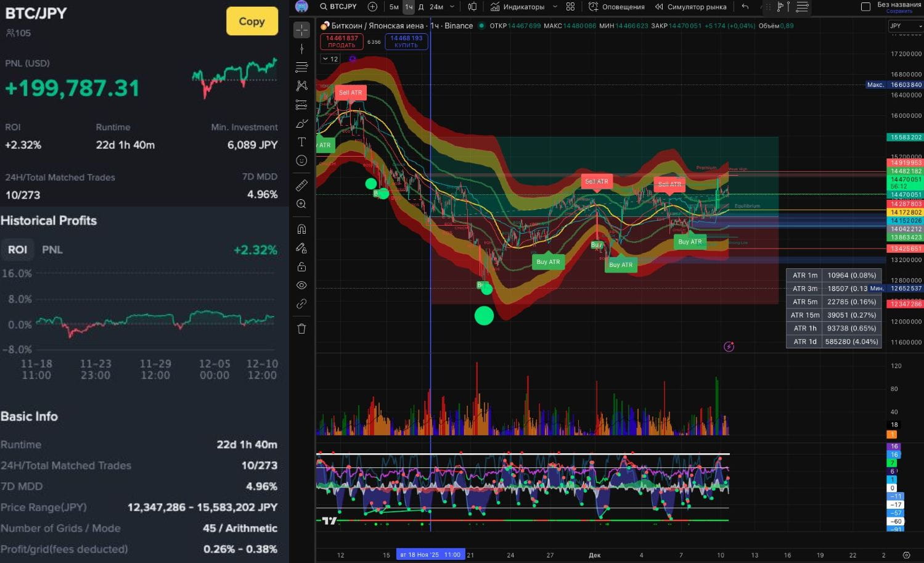Toggle stay in drawing mode
Viewport: 924px width, 563px height.
pos(301,248)
